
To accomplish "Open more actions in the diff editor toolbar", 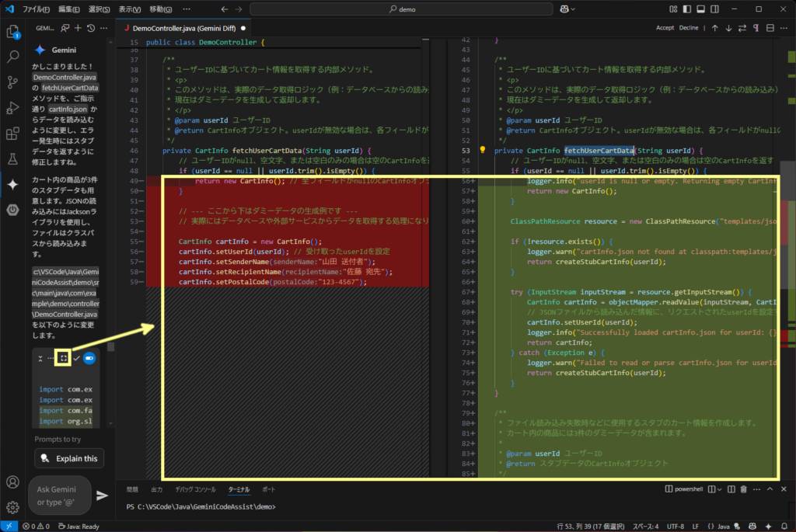I will pos(784,29).
